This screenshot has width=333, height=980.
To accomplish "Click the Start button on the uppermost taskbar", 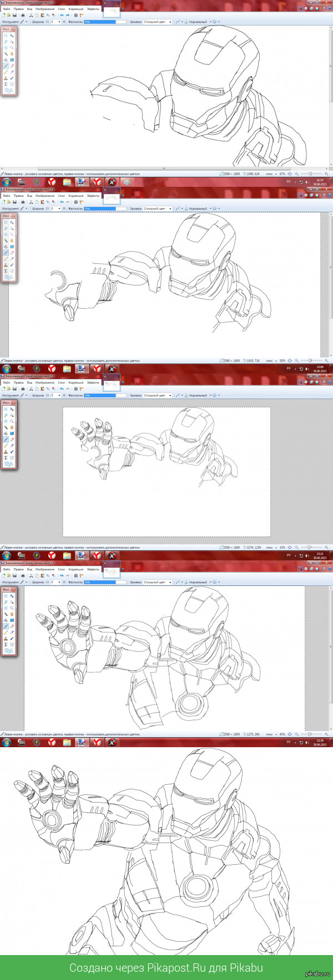I will (x=7, y=182).
